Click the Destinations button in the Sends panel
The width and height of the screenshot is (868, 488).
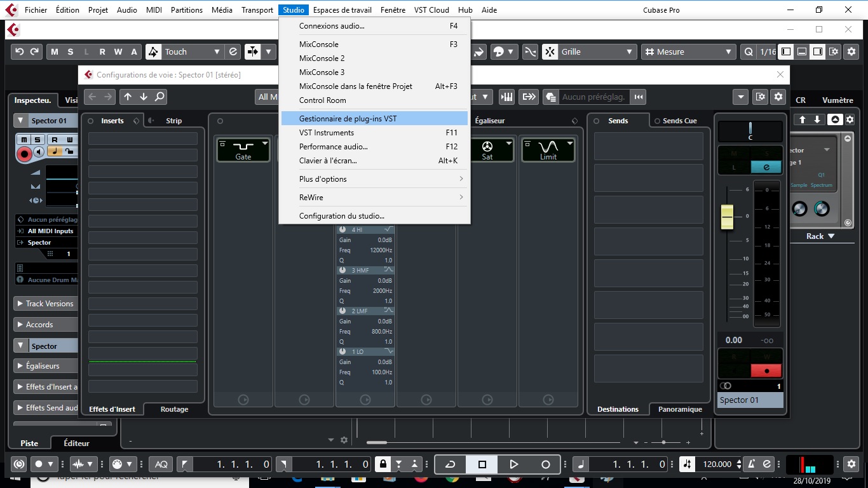pos(617,409)
